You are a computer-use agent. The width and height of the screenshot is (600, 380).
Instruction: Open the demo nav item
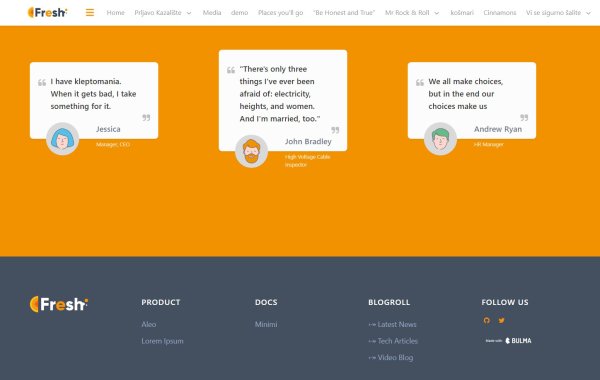(x=240, y=13)
